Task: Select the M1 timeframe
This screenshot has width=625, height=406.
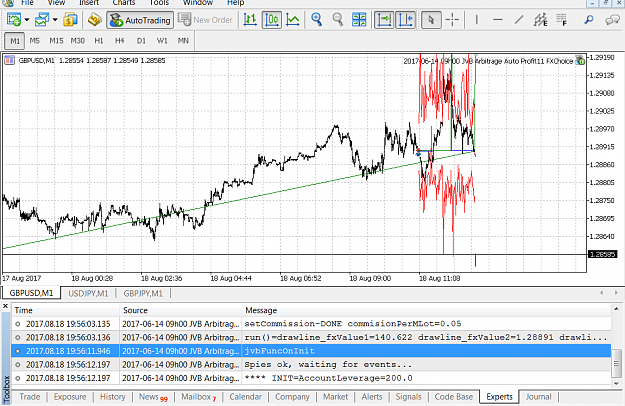Action: coord(15,41)
